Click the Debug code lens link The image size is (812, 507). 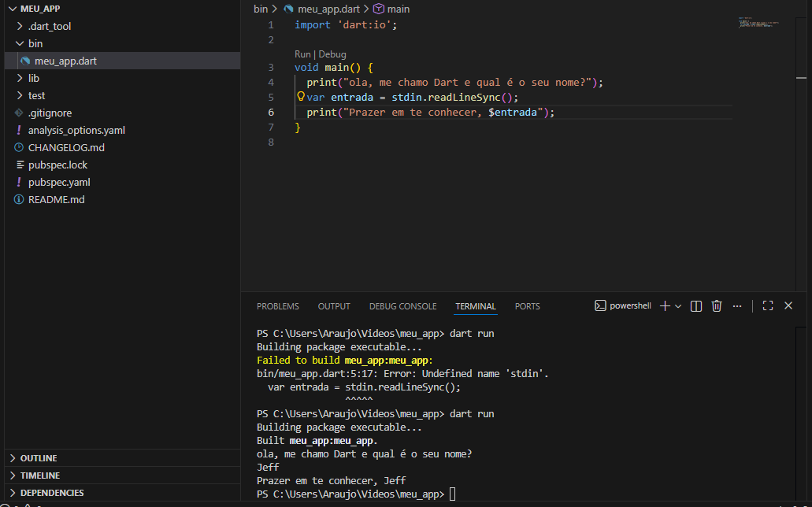point(332,54)
